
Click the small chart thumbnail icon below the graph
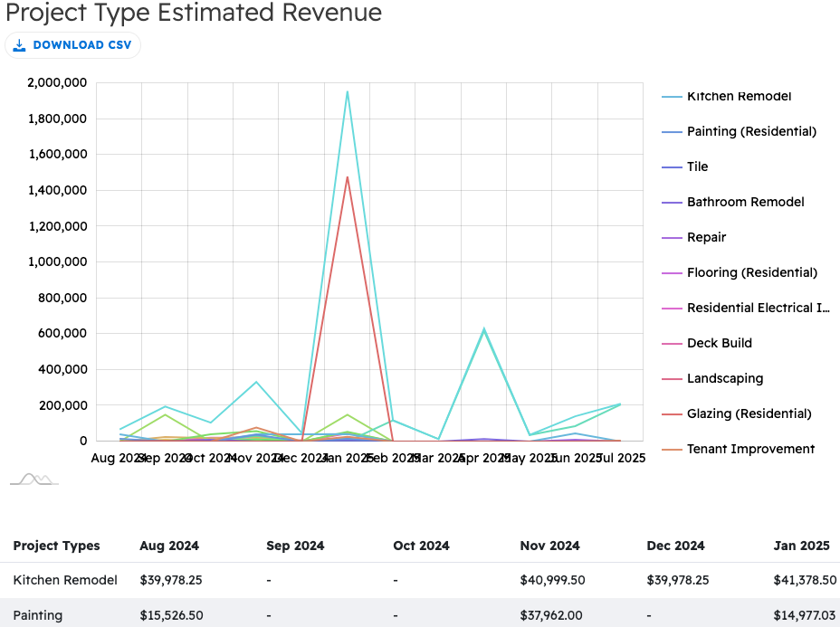pyautogui.click(x=34, y=479)
